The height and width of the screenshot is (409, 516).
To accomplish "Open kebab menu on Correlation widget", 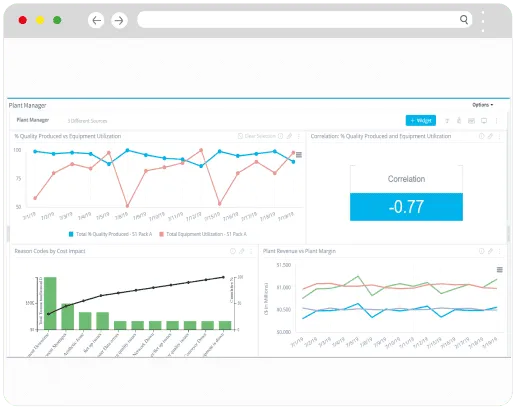I will [499, 136].
